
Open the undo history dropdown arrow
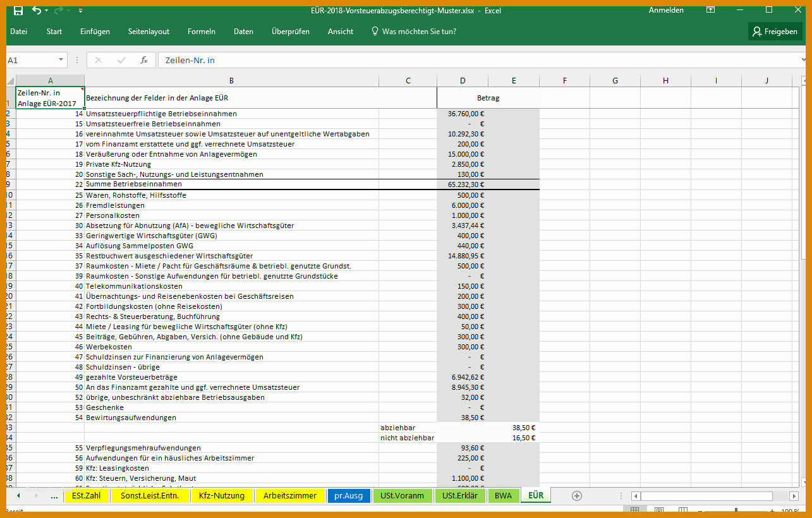coord(46,11)
